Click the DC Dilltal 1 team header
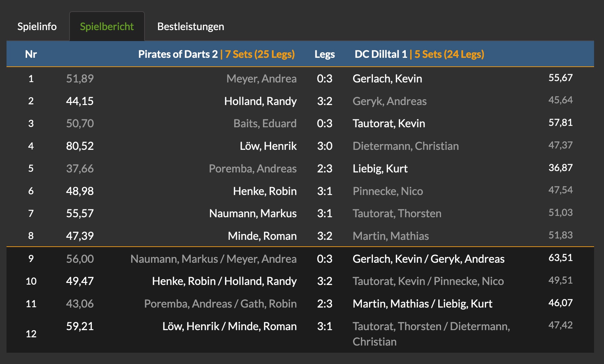604x364 pixels. click(381, 54)
